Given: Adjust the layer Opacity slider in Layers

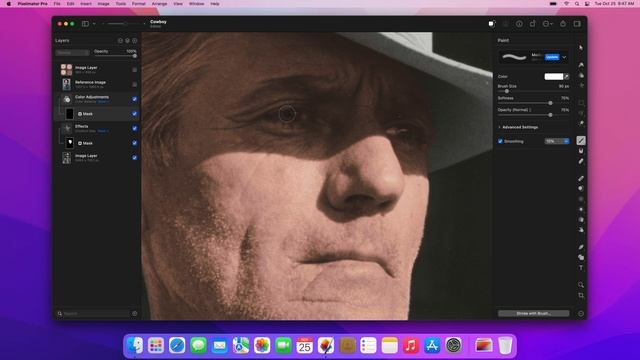Looking at the screenshot, I should 135,56.
